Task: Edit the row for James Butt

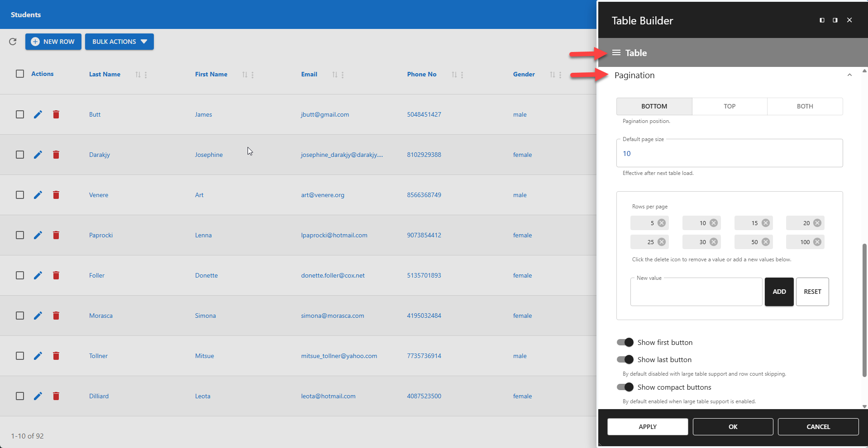Action: [38, 114]
